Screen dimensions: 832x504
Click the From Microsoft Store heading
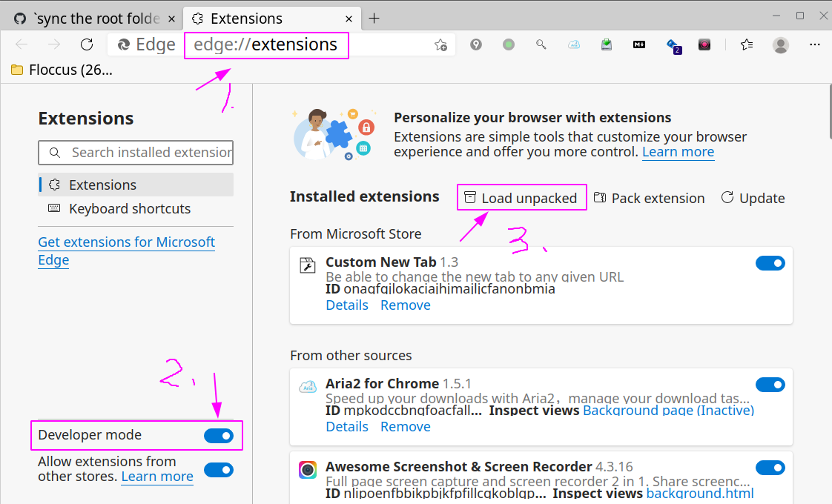point(355,234)
